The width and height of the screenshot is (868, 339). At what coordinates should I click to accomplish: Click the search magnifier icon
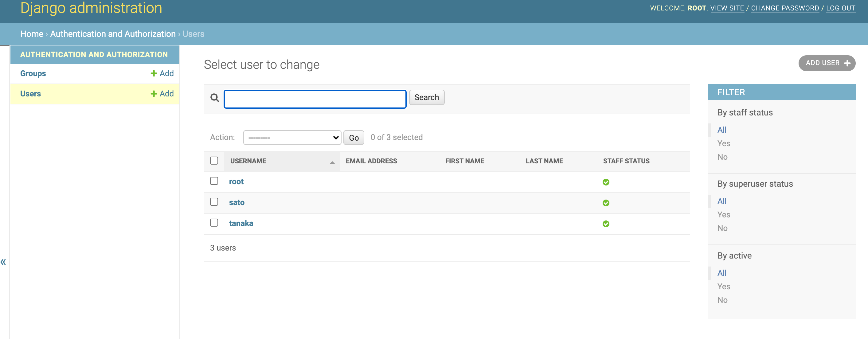[215, 98]
